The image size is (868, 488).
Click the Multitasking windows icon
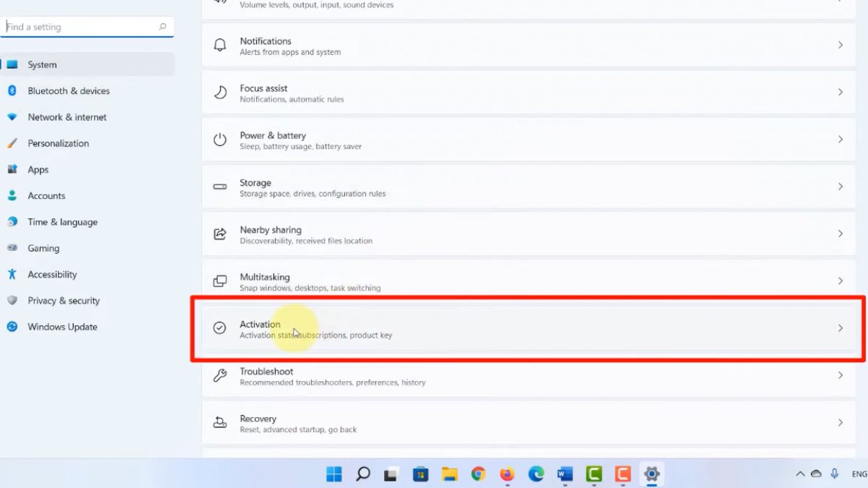coord(220,281)
